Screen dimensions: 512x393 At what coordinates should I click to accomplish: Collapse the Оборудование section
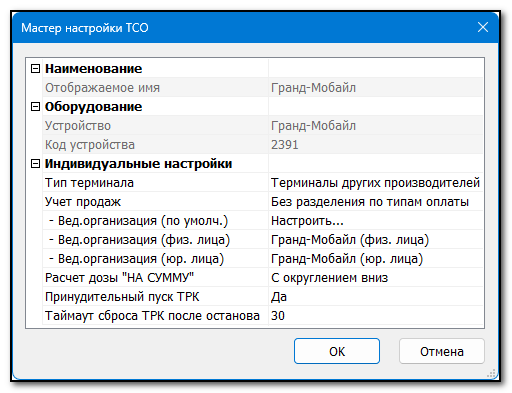(35, 107)
